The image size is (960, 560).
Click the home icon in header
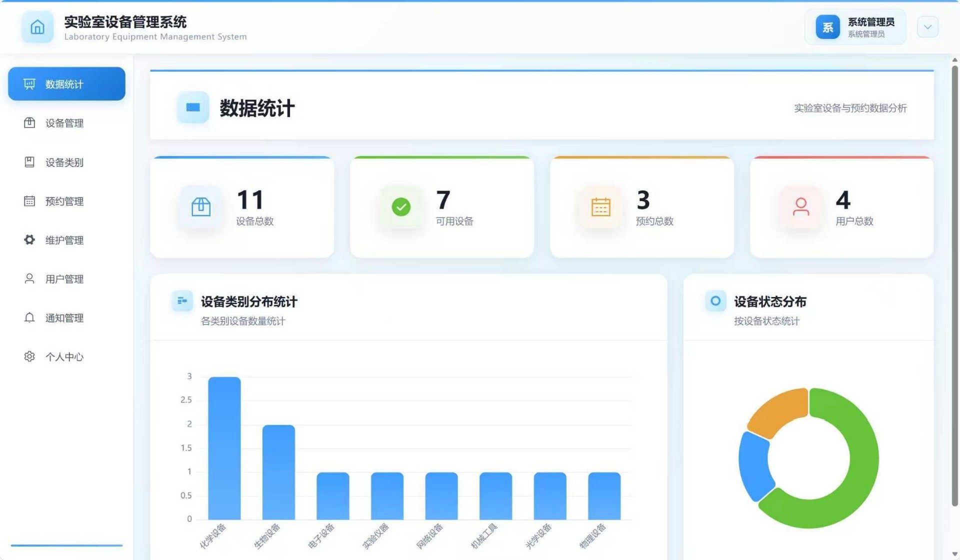(37, 27)
